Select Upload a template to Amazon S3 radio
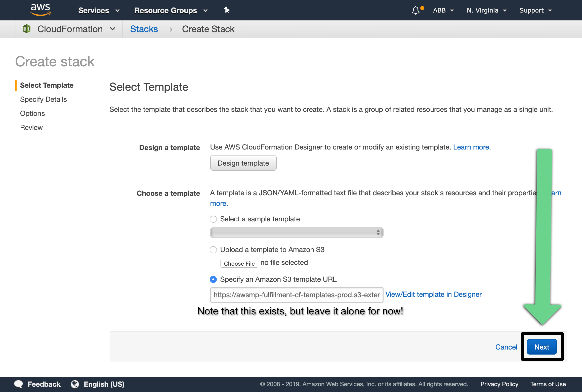This screenshot has width=582, height=392. (x=213, y=250)
